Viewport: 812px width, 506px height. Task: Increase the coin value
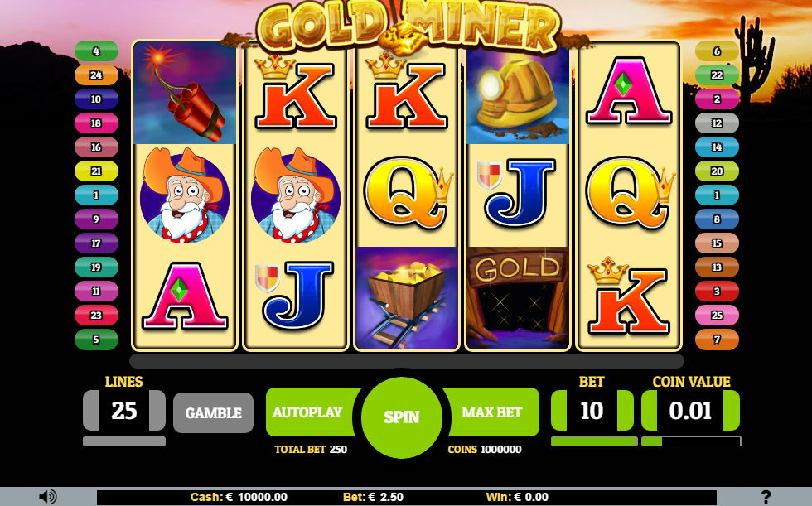[731, 410]
